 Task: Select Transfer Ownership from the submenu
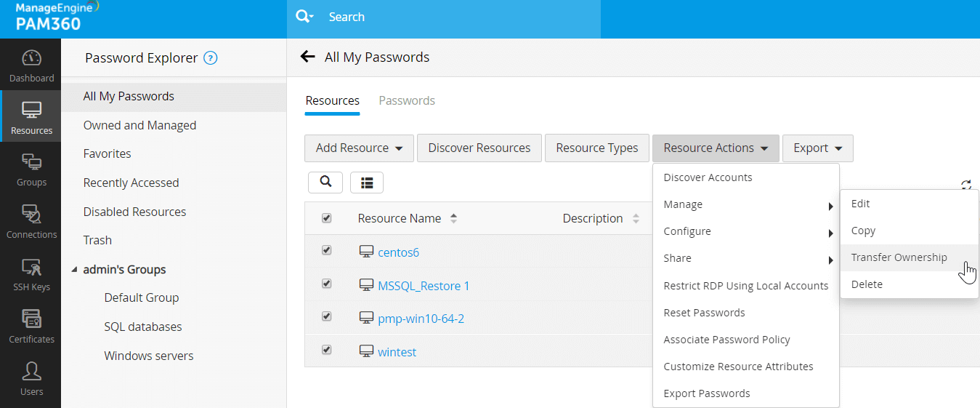(899, 257)
